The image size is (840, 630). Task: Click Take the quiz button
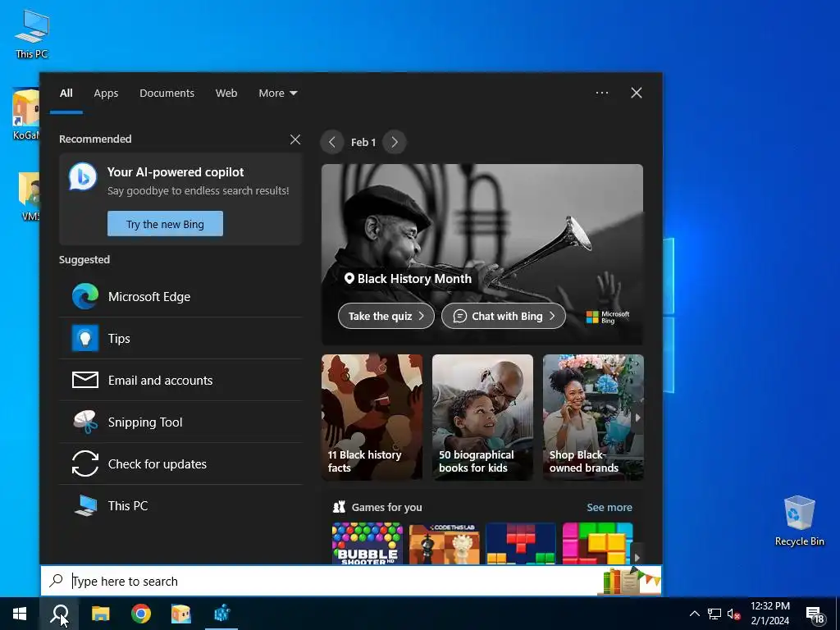tap(386, 316)
